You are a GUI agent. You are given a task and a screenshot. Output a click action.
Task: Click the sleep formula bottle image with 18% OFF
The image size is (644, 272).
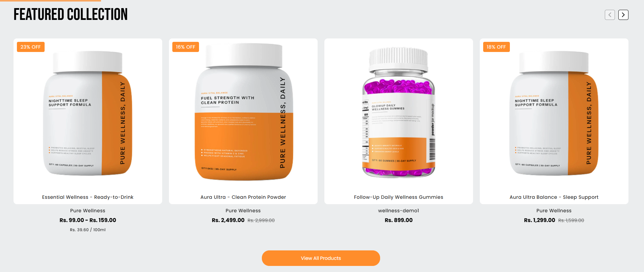[554, 113]
